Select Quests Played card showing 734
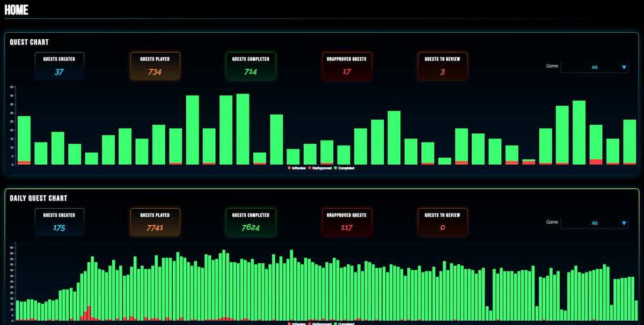This screenshot has height=325, width=644. click(155, 66)
